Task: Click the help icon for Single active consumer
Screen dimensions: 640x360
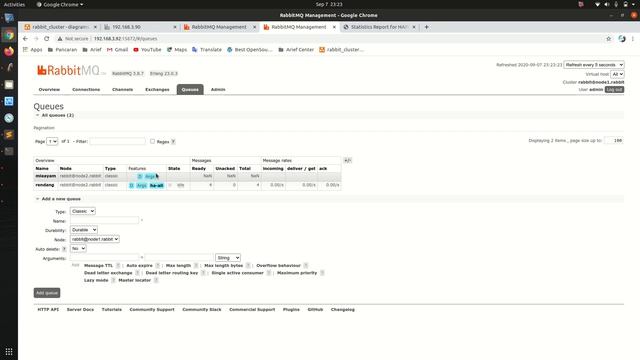Action: (x=269, y=273)
